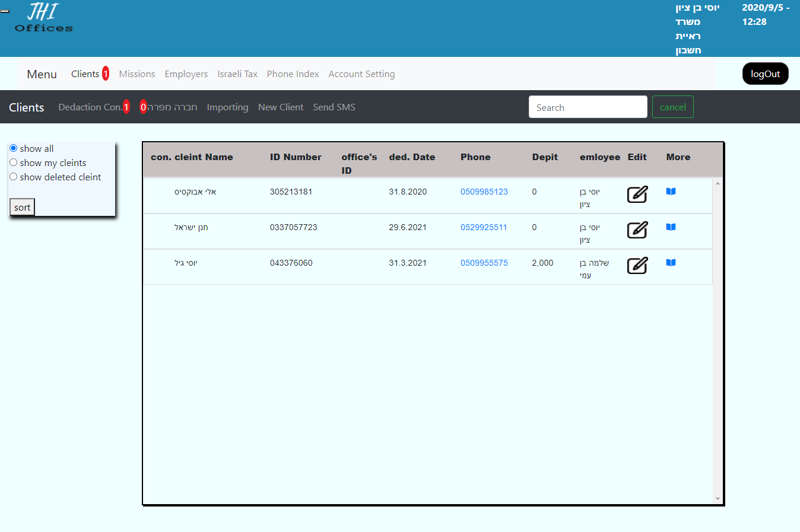This screenshot has width=800, height=532.
Task: Open More book icon for ID 043376060
Action: coord(671,263)
